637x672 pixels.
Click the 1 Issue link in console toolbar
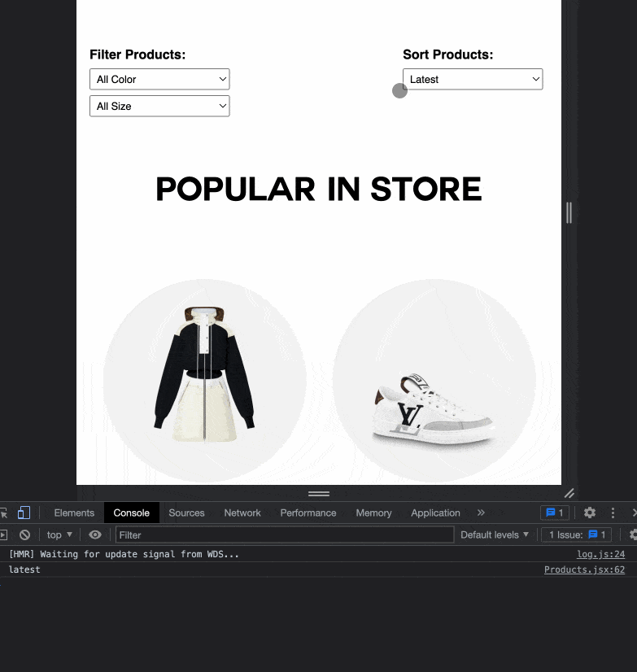[576, 535]
